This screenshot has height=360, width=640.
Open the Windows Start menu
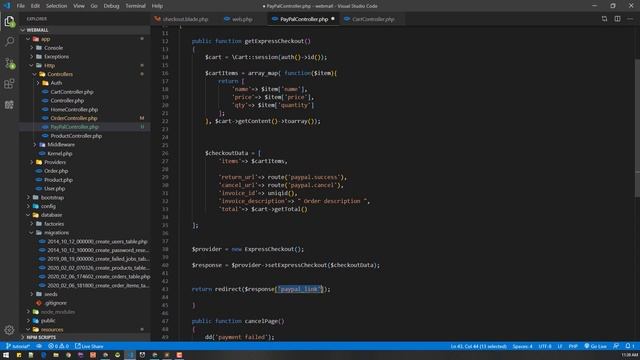[x=6, y=355]
